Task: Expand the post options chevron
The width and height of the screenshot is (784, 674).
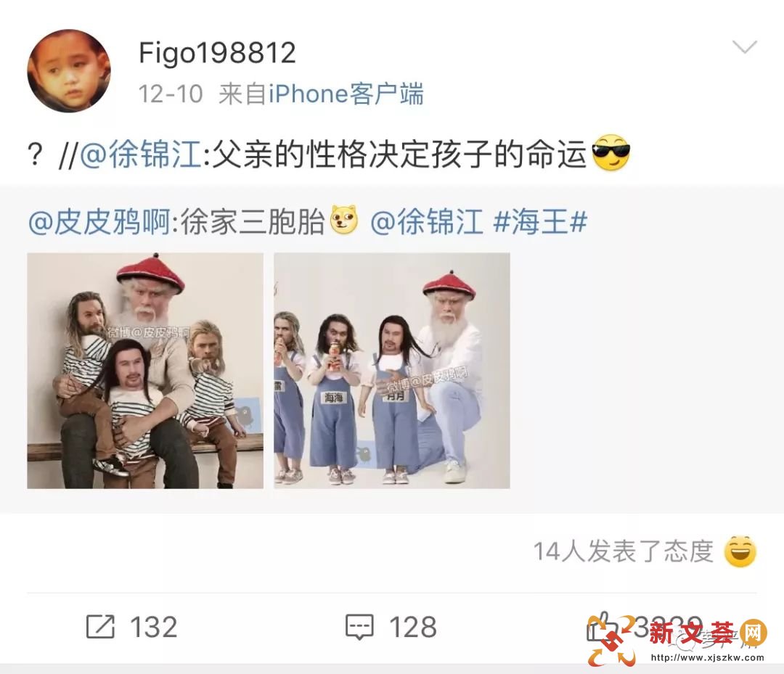Action: [x=745, y=47]
